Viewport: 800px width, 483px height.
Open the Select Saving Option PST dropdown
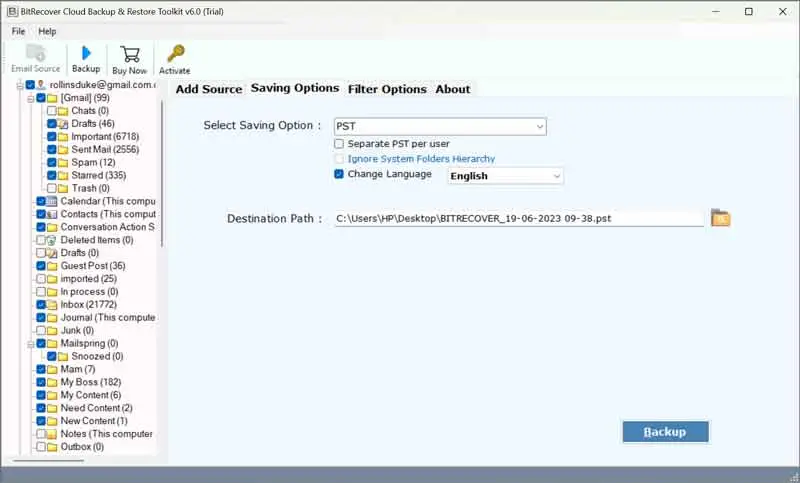[x=440, y=126]
